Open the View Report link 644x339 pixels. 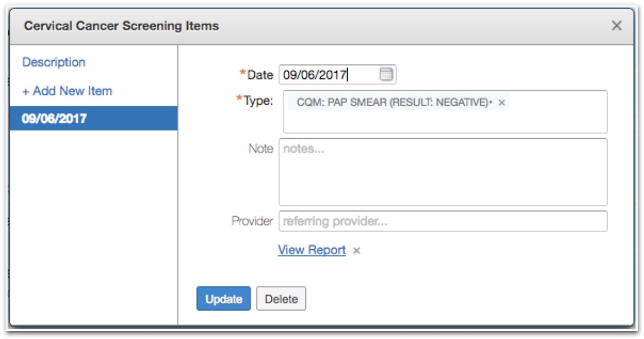tap(312, 250)
